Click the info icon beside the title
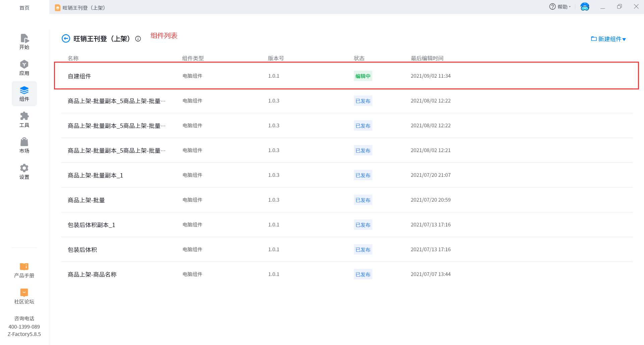Image resolution: width=644 pixels, height=345 pixels. 138,39
